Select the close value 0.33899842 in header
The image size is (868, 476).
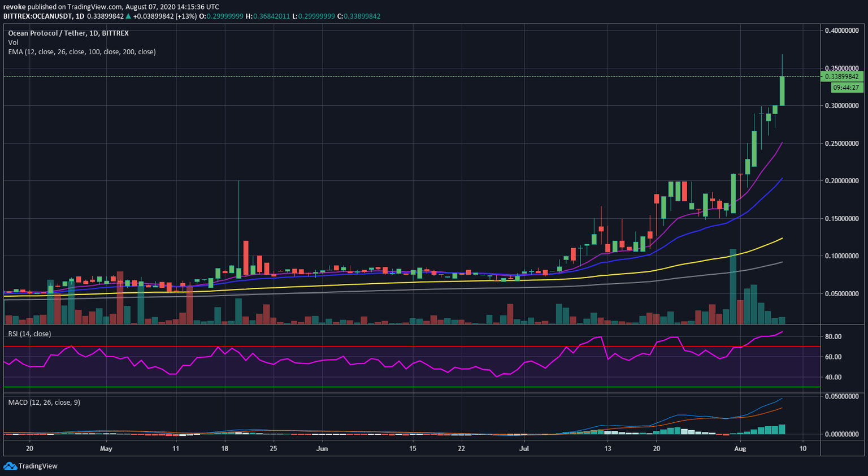(362, 17)
